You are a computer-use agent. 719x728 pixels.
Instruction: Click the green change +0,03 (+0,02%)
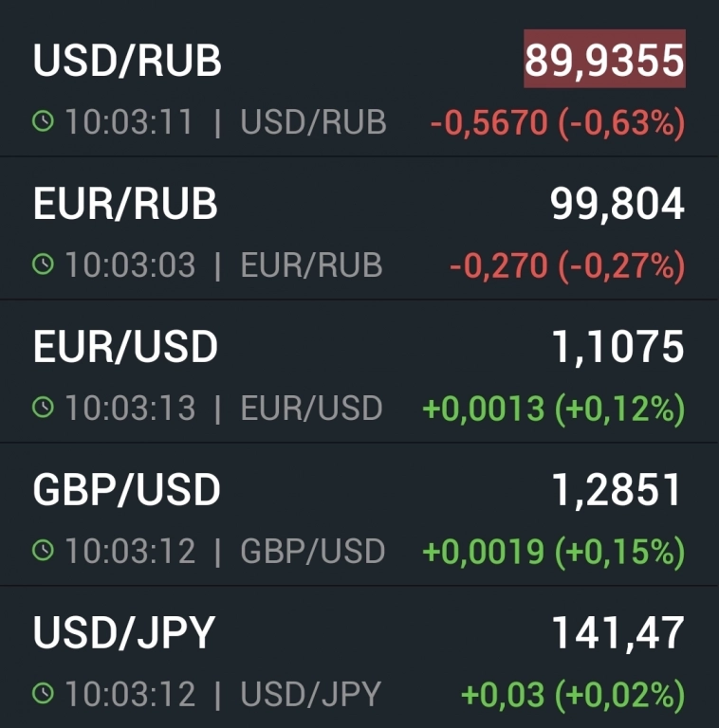(x=572, y=695)
